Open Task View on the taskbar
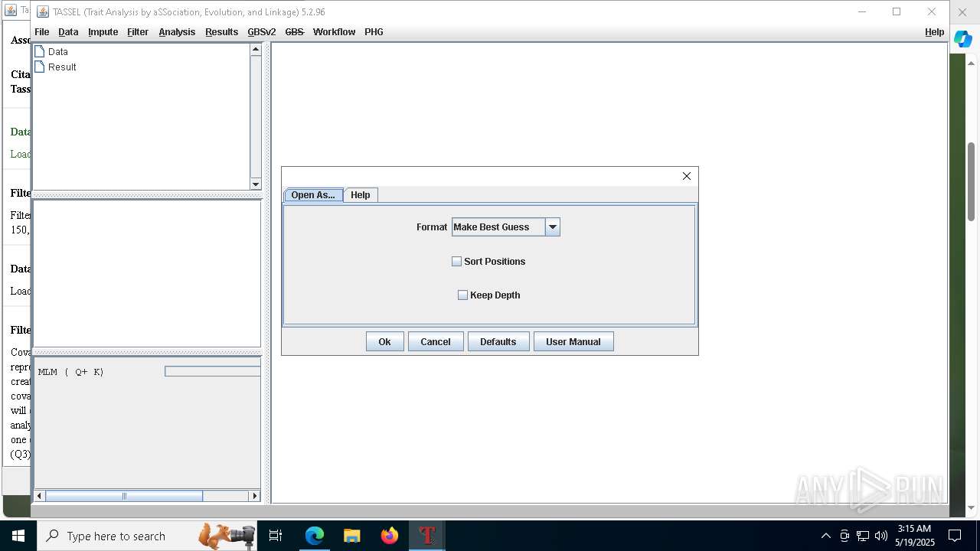This screenshot has height=551, width=980. 276,536
